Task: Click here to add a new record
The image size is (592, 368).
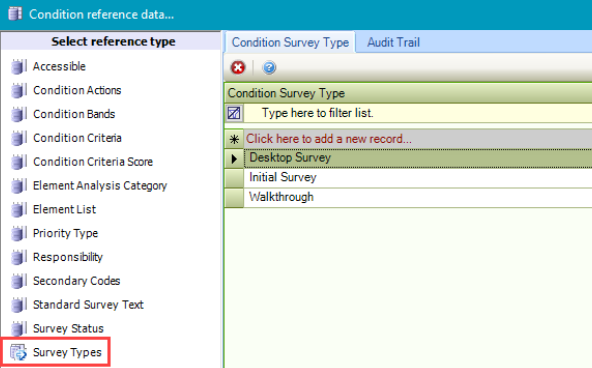Action: [329, 139]
